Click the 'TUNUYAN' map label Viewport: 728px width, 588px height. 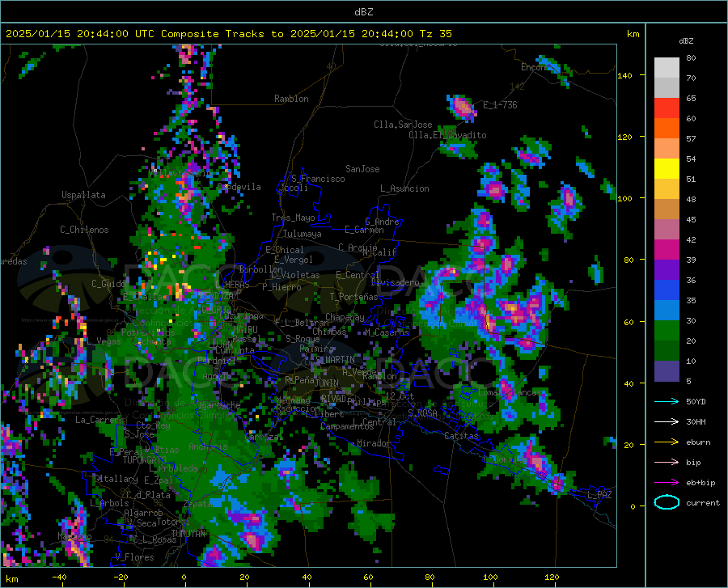click(x=188, y=534)
